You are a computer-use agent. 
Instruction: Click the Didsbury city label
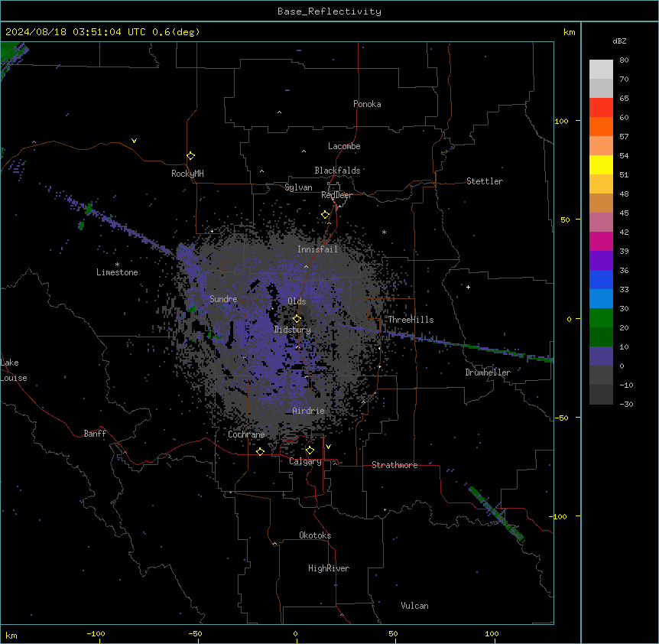tap(293, 330)
